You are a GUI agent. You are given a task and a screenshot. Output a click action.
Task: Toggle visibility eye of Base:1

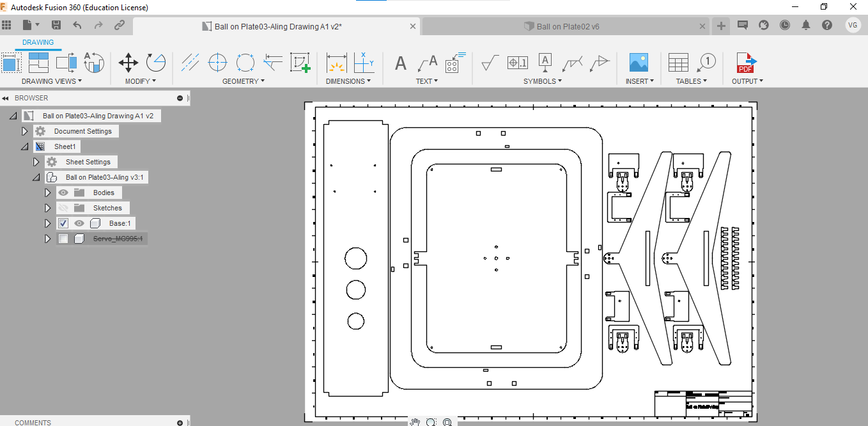tap(79, 223)
